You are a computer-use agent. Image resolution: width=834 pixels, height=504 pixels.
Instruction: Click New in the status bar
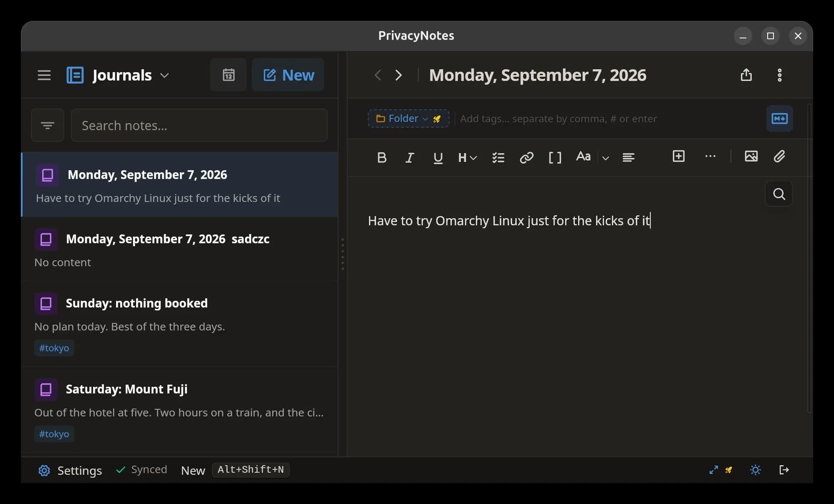click(x=193, y=471)
